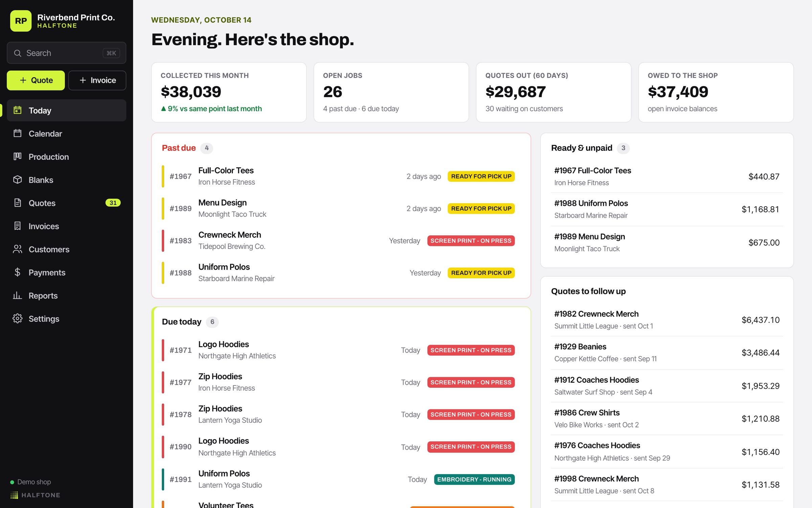The width and height of the screenshot is (812, 508).
Task: Click Screen Print tag on #1971
Action: 471,350
